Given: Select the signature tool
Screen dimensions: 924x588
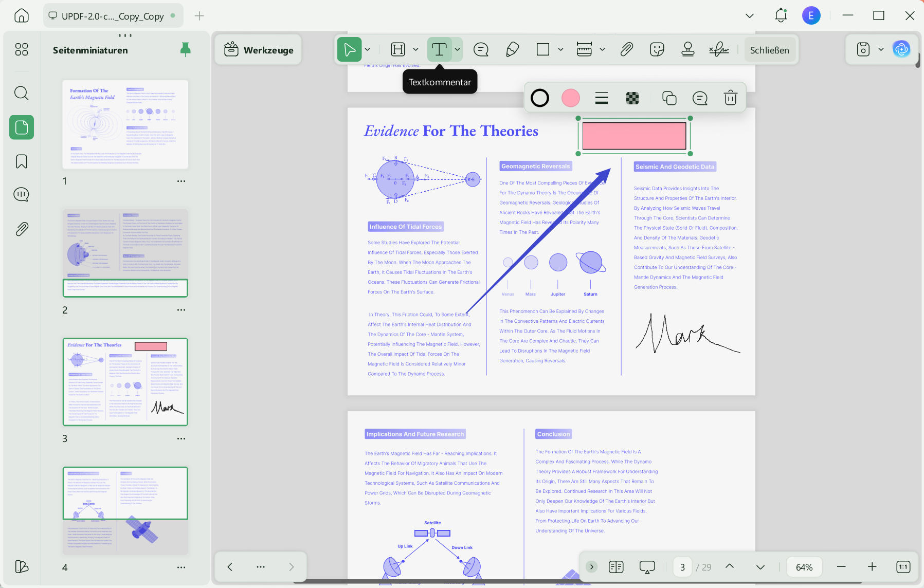Looking at the screenshot, I should (719, 49).
